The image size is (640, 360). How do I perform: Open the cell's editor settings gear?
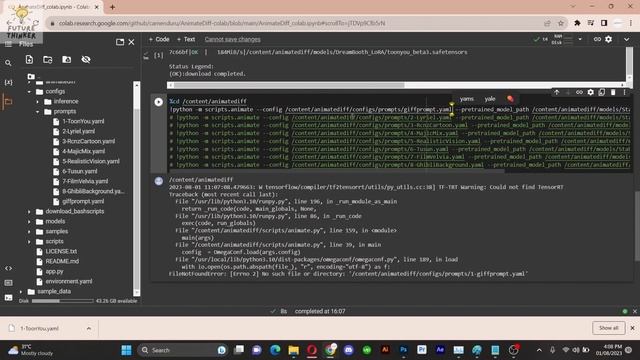(591, 93)
